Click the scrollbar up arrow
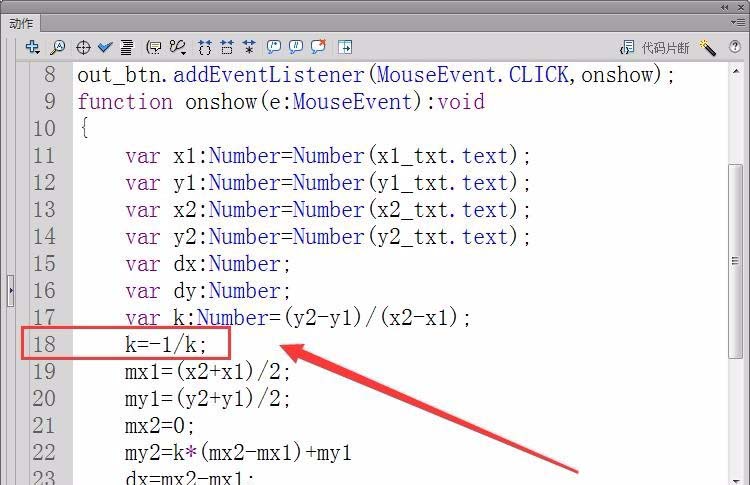The width and height of the screenshot is (750, 485). pos(736,71)
